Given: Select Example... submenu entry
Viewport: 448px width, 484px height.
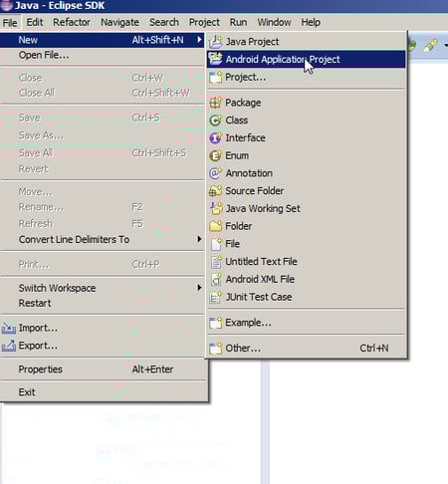Looking at the screenshot, I should (306, 323).
